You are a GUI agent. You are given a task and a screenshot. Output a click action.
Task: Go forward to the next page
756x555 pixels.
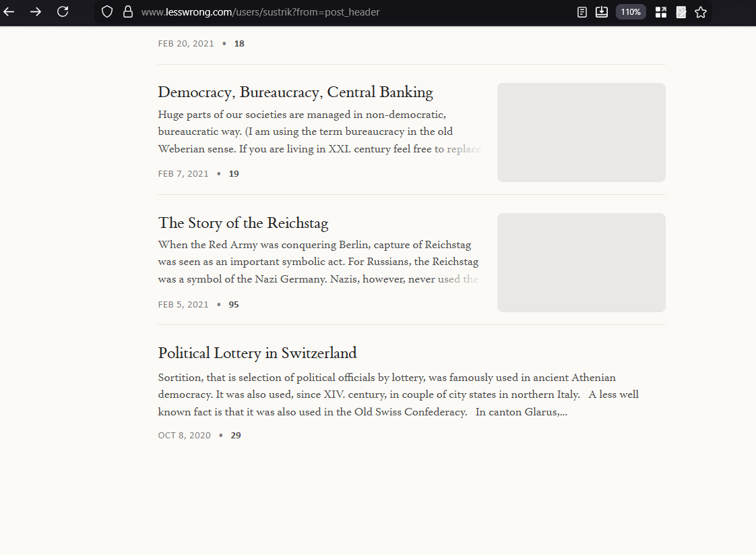36,12
